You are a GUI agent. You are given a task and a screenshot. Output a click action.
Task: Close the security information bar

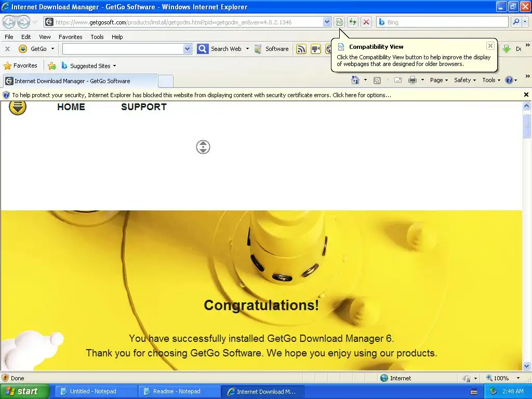point(526,95)
